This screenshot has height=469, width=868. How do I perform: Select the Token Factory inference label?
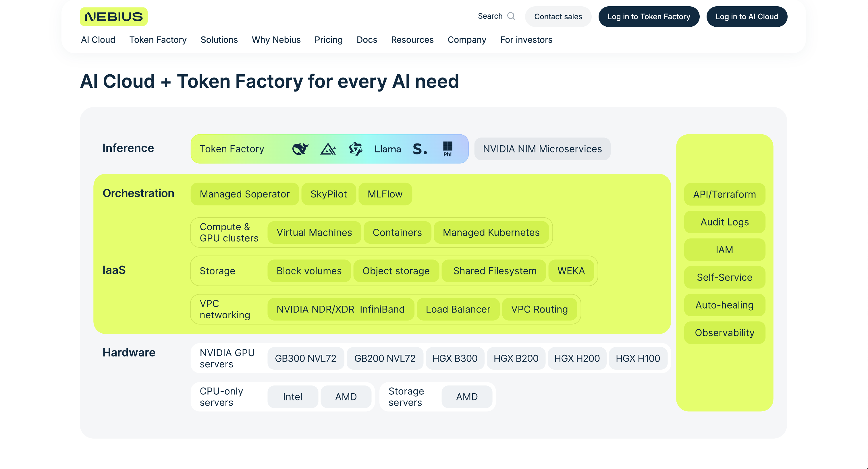click(x=232, y=149)
